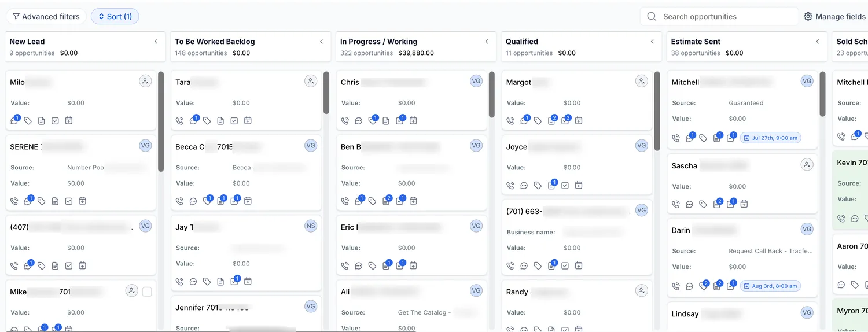This screenshot has width=868, height=332.
Task: Click add appointment icon on Milo card
Action: (x=69, y=121)
